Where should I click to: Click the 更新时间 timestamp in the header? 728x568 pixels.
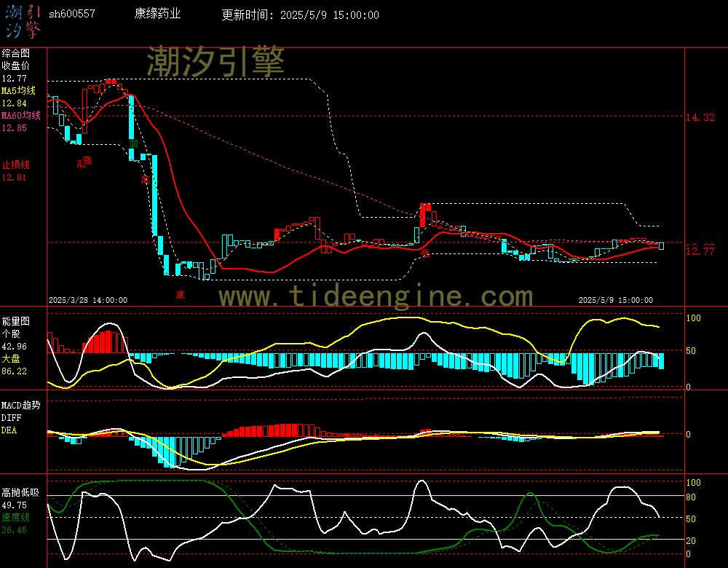point(300,15)
